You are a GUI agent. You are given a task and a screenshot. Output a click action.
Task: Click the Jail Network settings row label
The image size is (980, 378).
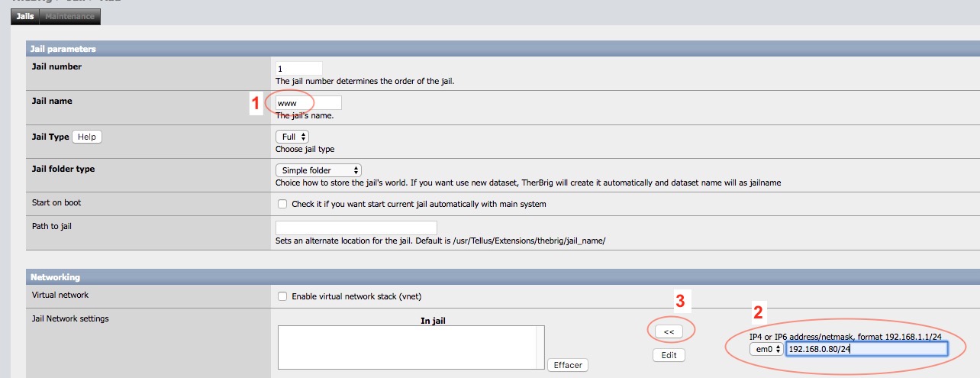[x=70, y=318]
